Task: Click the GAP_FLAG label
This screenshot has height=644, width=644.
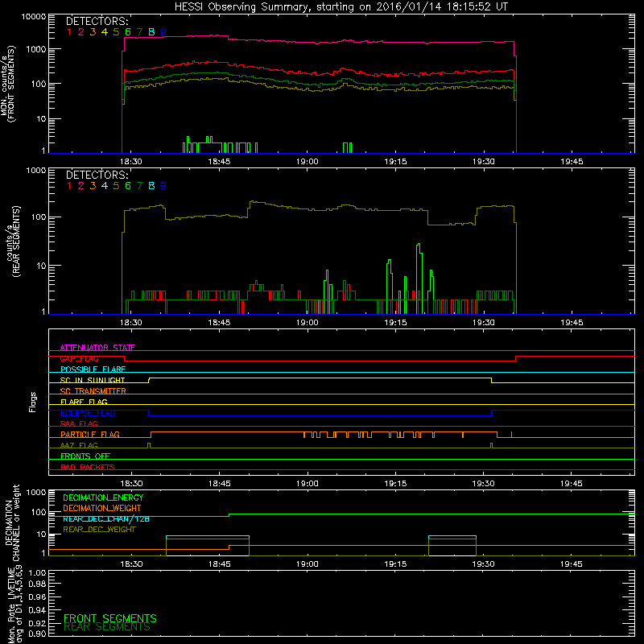Action: coord(79,358)
